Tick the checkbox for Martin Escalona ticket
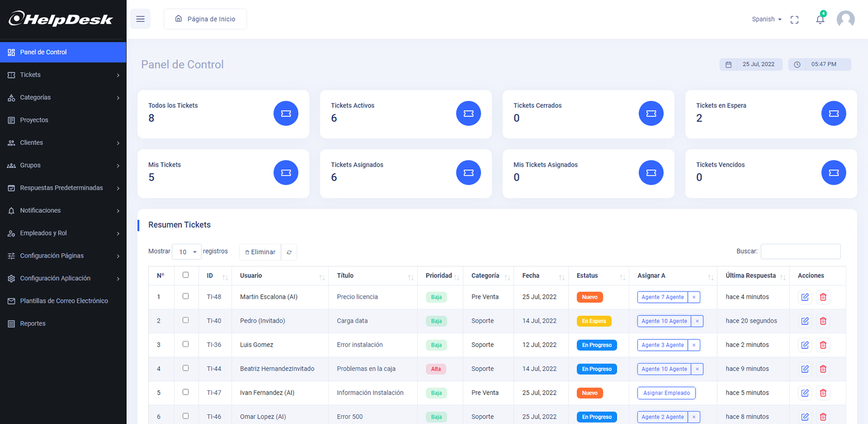The image size is (868, 424). tap(186, 296)
